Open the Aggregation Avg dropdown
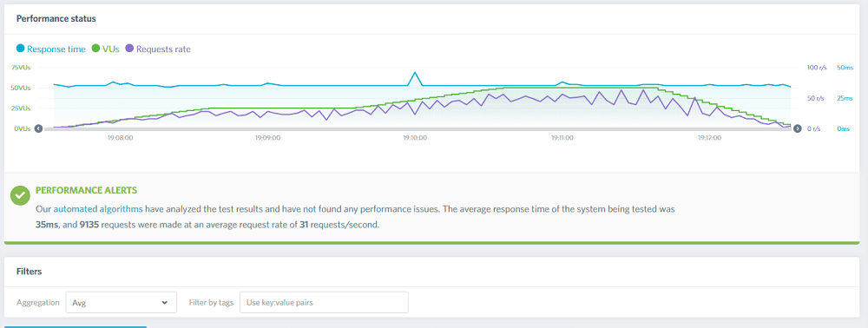This screenshot has width=868, height=328. [x=122, y=303]
